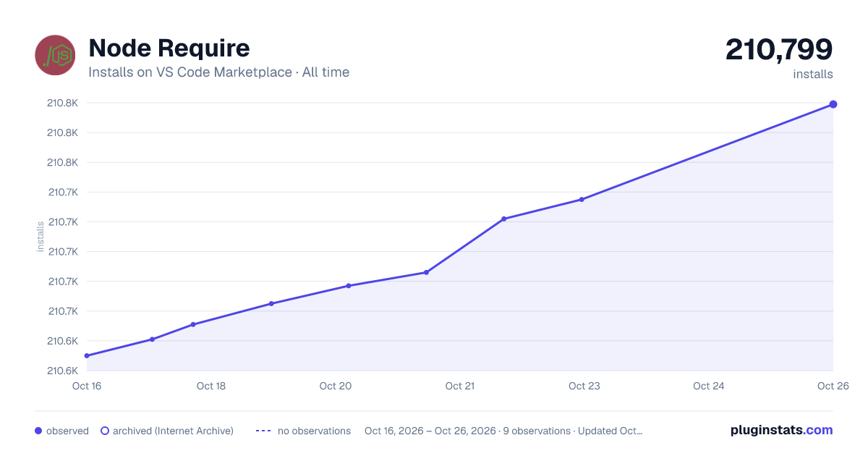Image resolution: width=868 pixels, height=456 pixels.
Task: Click the 'no observations' legend label
Action: coord(314,431)
